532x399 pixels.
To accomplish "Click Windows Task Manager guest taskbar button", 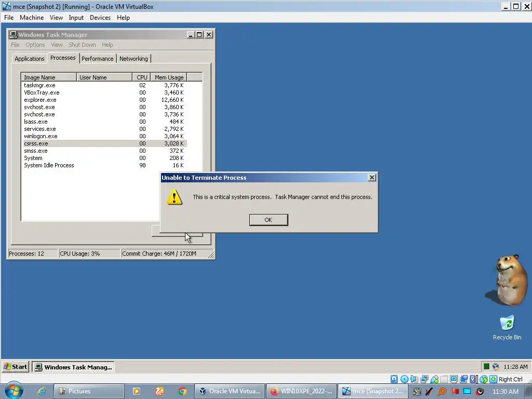I will coord(73,367).
